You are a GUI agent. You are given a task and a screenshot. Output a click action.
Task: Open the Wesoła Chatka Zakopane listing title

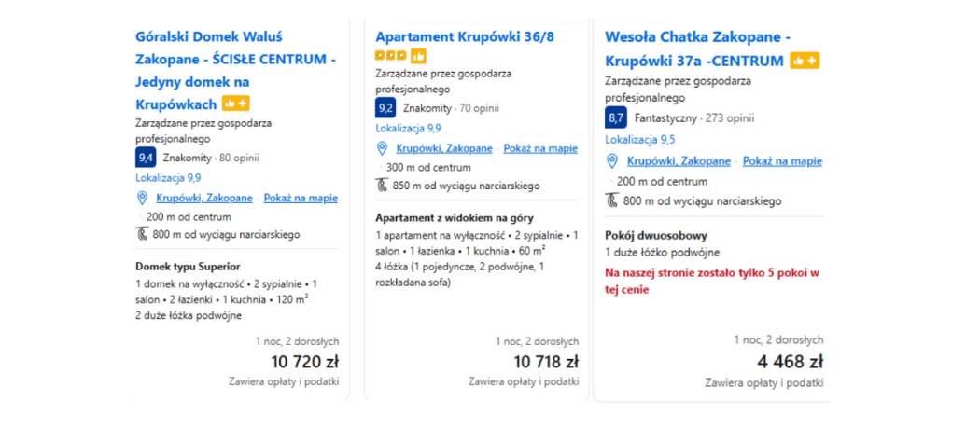(x=696, y=37)
